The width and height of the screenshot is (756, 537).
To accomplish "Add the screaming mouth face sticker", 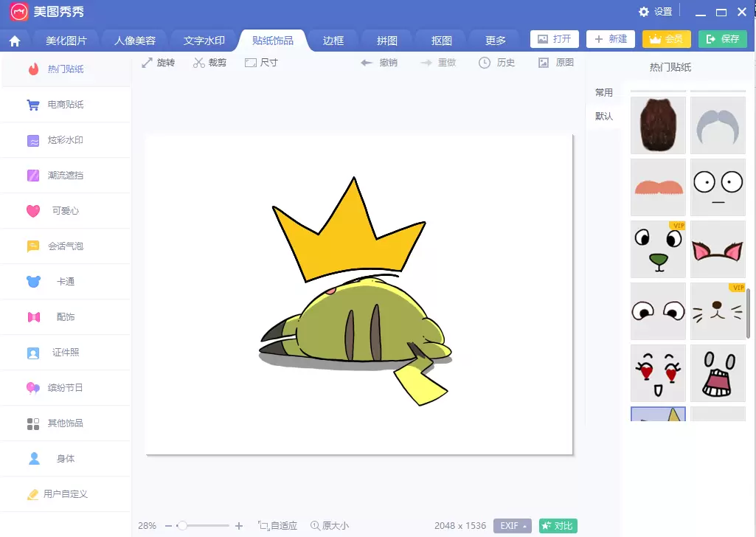I will coord(718,373).
